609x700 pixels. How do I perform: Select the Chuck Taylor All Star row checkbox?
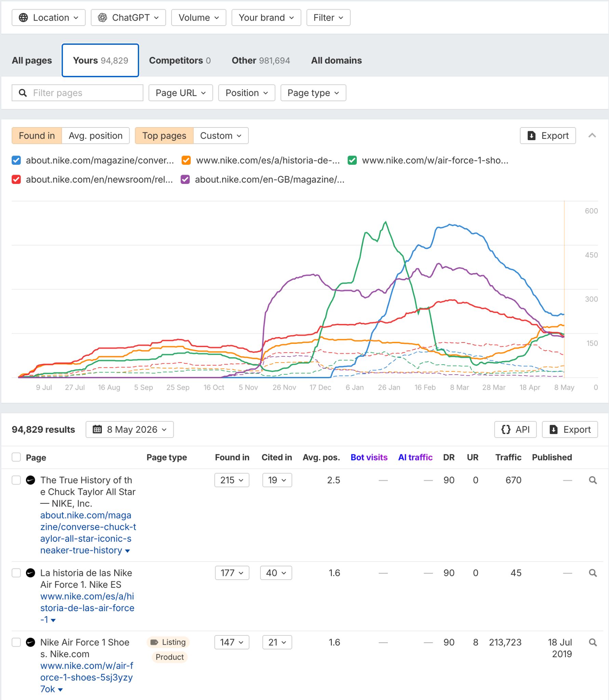[x=16, y=480]
